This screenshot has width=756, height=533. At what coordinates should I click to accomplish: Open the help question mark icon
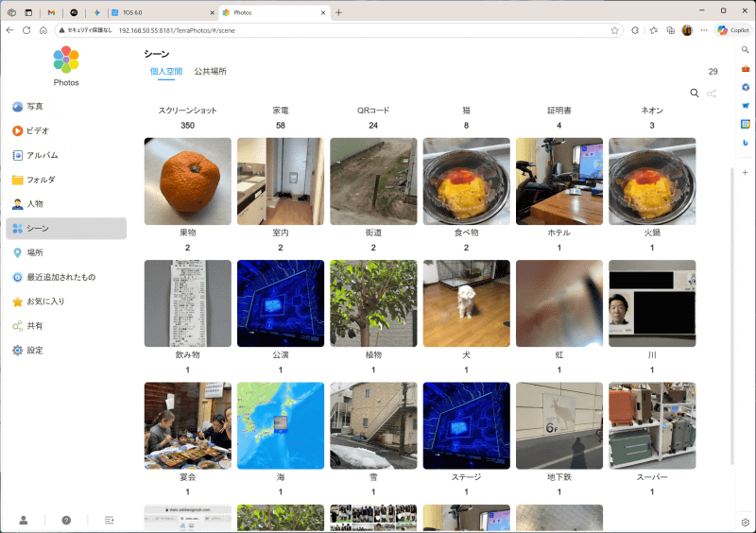tap(66, 520)
